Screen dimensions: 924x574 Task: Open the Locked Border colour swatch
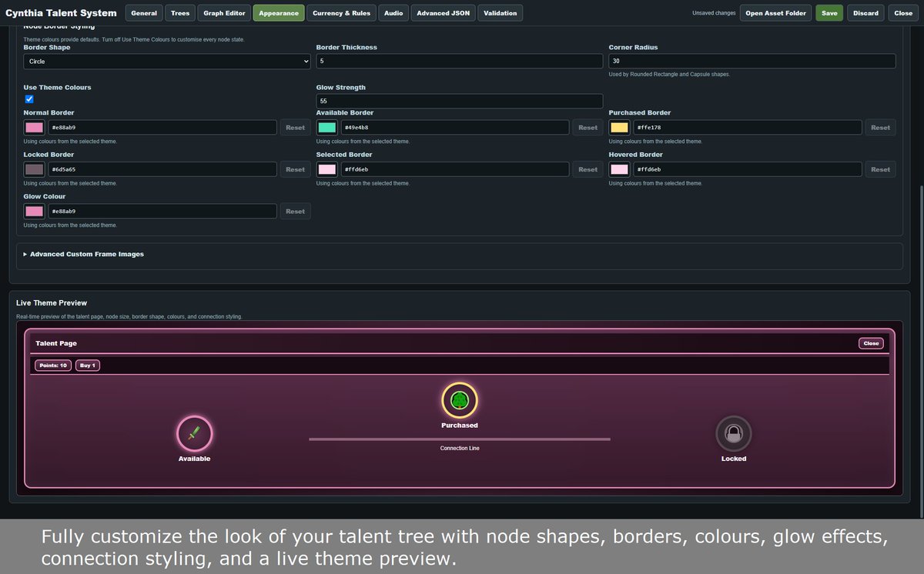(35, 169)
